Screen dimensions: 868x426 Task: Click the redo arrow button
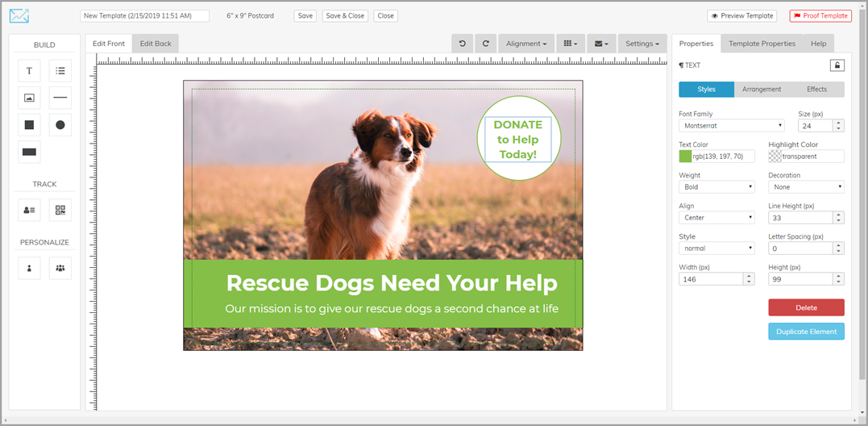(x=486, y=44)
